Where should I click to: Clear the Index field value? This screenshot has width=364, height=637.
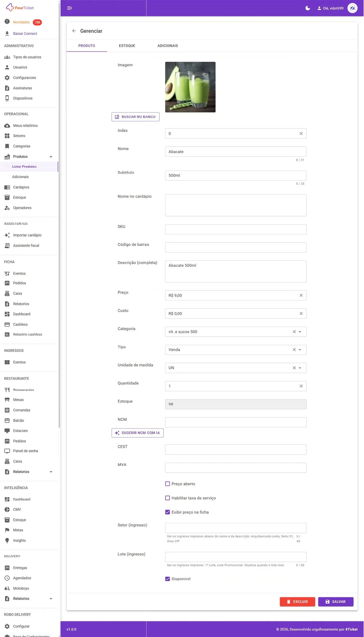click(301, 134)
